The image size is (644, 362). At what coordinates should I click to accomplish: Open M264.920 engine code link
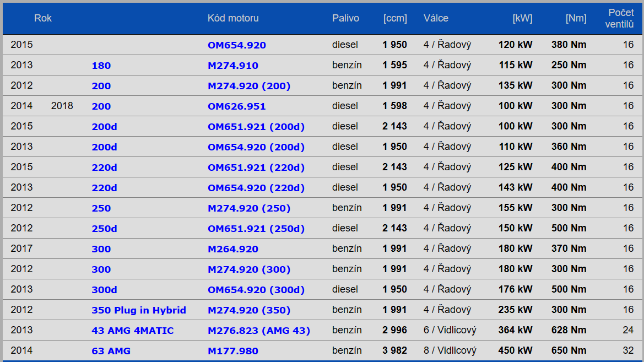click(x=233, y=249)
